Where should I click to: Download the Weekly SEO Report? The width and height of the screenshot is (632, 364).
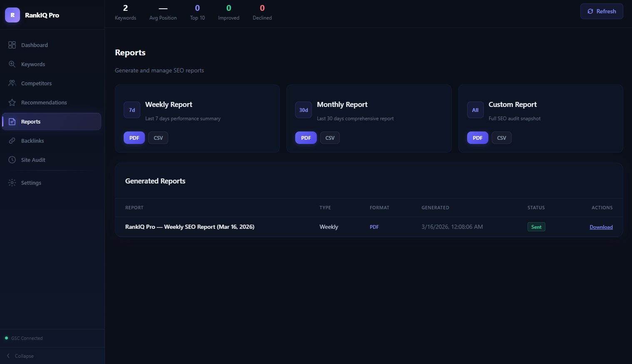coord(601,227)
